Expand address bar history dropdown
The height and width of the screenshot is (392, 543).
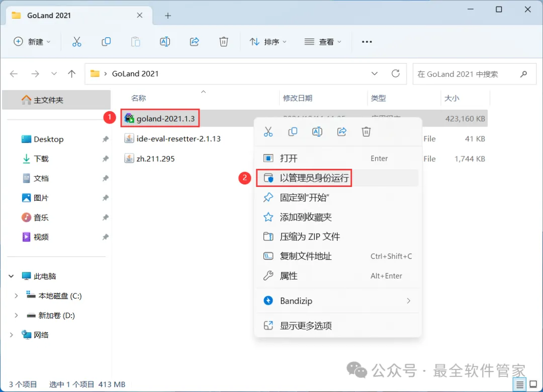coord(375,74)
